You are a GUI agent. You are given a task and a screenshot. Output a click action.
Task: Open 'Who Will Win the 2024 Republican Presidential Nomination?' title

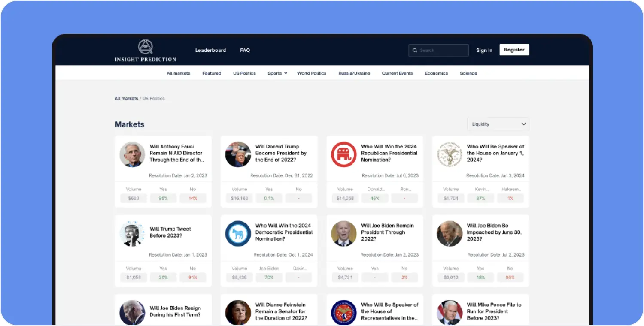389,153
